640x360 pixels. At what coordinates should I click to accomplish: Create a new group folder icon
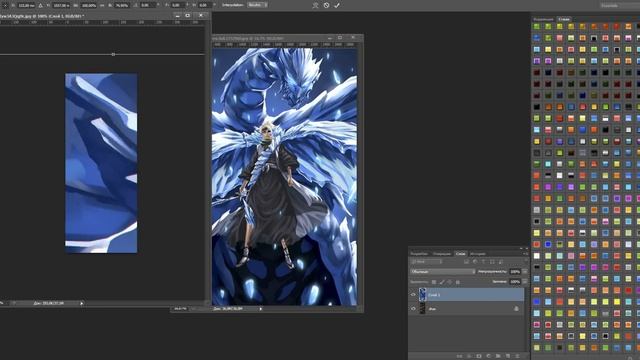[498, 356]
